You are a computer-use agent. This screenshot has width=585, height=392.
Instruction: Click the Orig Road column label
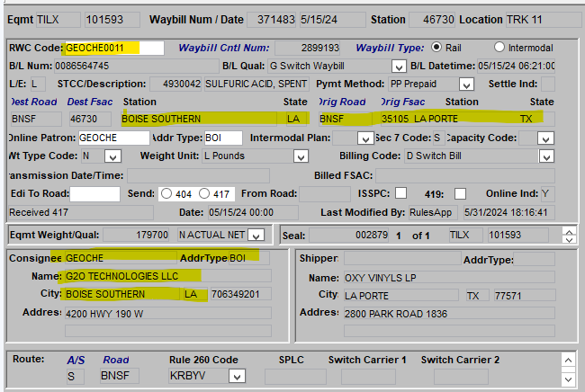pyautogui.click(x=342, y=102)
